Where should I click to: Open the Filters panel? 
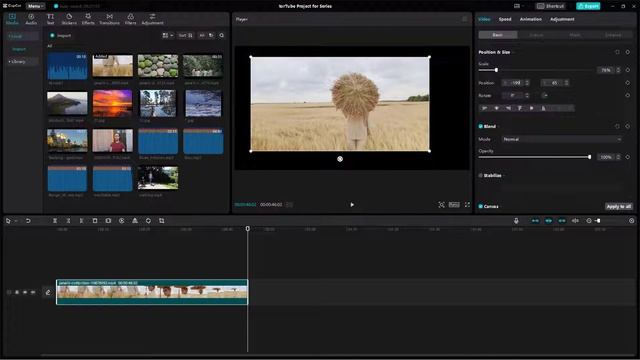pos(131,19)
